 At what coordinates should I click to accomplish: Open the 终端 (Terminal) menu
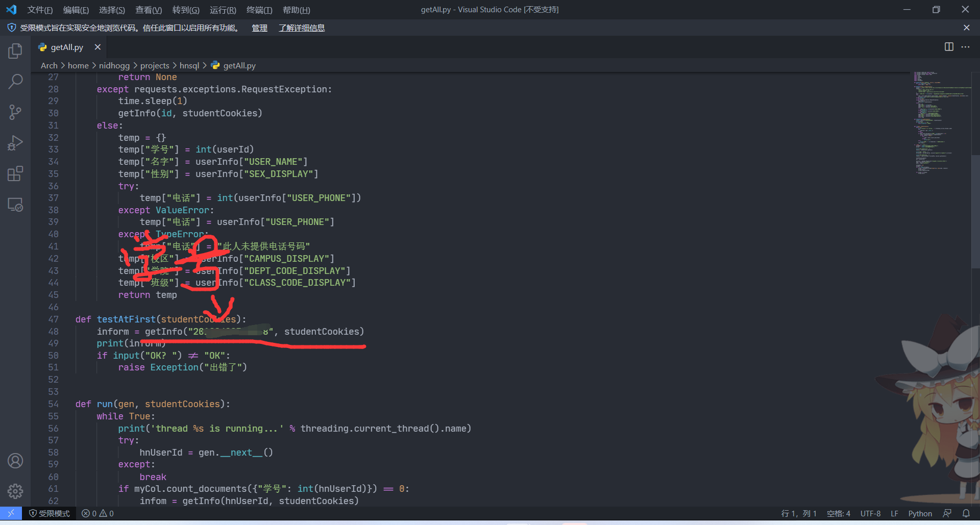[x=259, y=10]
